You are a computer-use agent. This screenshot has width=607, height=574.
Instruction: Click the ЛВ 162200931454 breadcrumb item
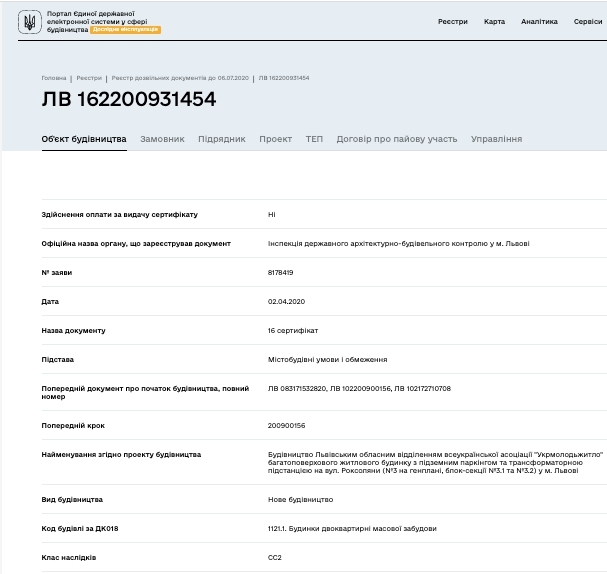(x=284, y=78)
